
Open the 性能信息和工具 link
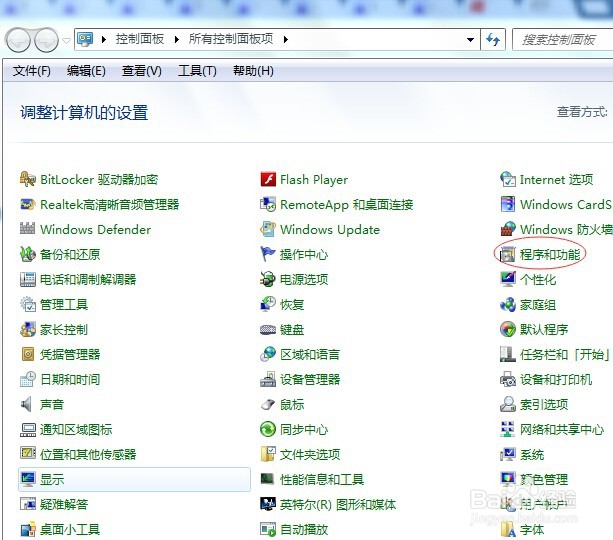tap(322, 479)
